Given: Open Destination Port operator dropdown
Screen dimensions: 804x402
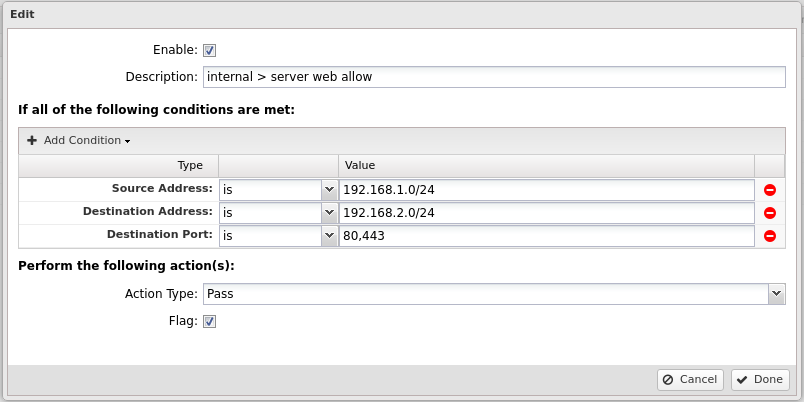Looking at the screenshot, I should pos(329,236).
